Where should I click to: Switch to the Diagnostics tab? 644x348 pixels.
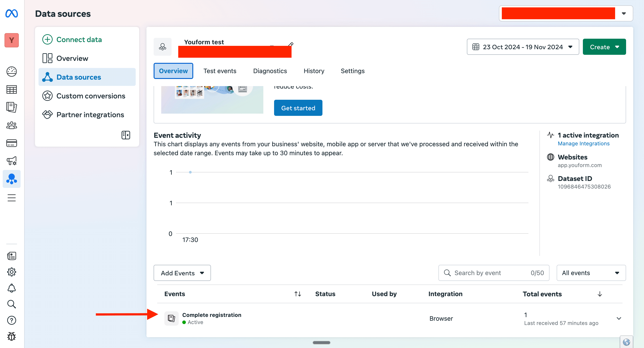coord(270,71)
